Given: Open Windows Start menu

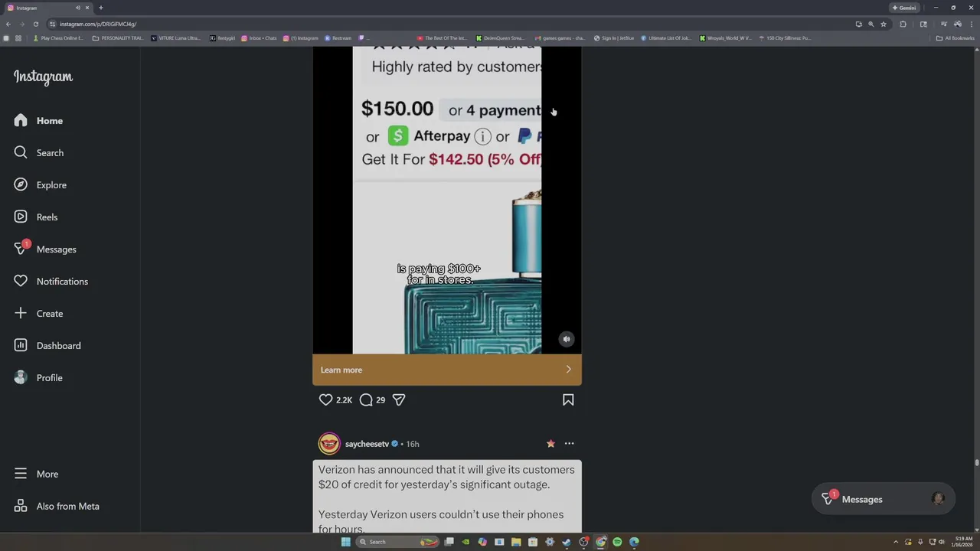Looking at the screenshot, I should (345, 542).
